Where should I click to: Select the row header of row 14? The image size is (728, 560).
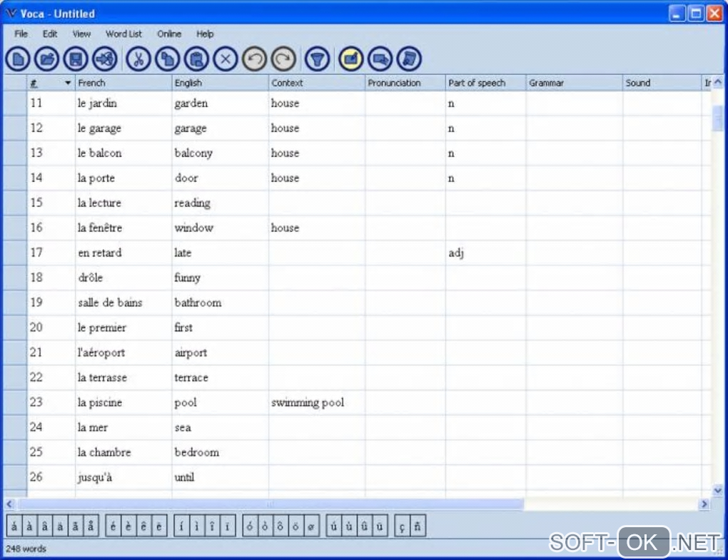[x=15, y=178]
